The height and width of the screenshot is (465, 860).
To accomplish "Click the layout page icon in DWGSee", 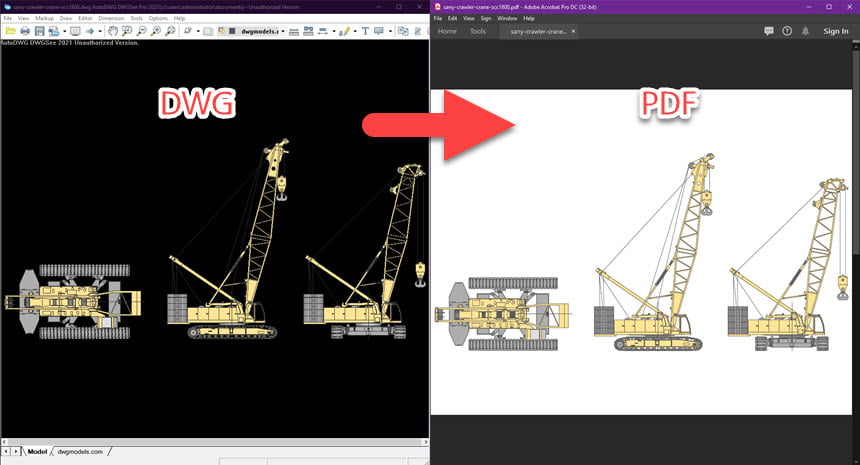I will tap(208, 31).
